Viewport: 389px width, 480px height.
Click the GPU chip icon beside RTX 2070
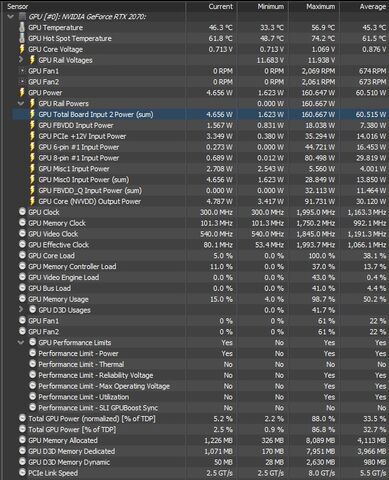(22, 16)
